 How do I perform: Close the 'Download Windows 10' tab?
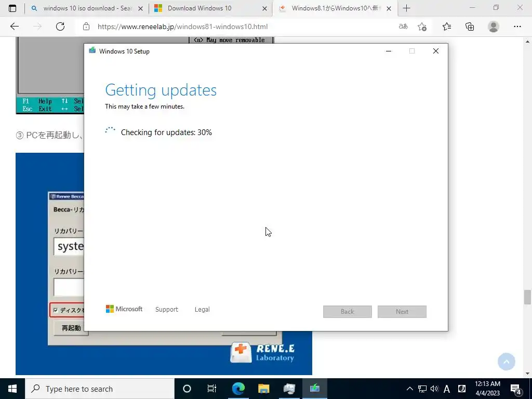click(264, 9)
